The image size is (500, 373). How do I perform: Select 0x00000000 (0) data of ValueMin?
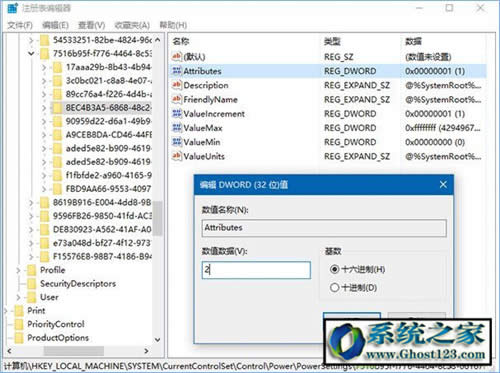click(435, 142)
